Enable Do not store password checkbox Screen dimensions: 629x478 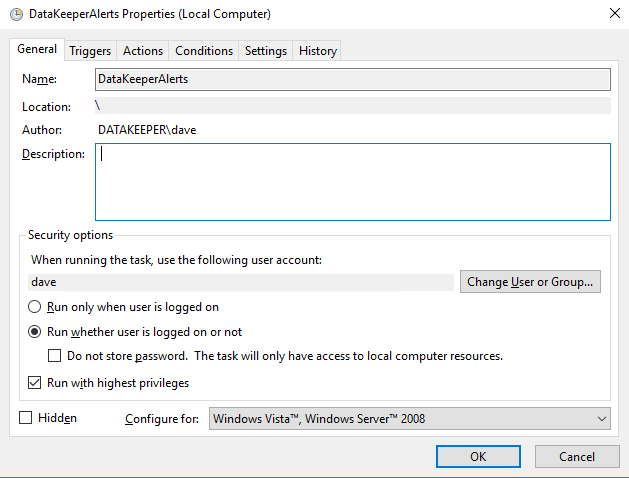[55, 356]
